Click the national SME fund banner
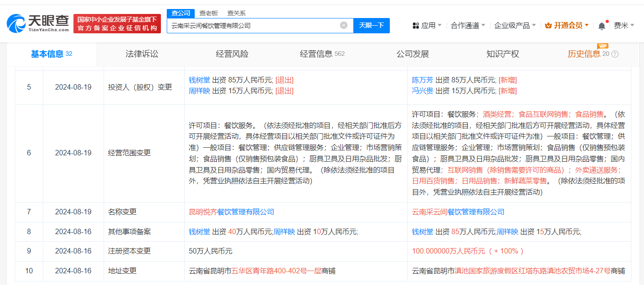 click(117, 23)
